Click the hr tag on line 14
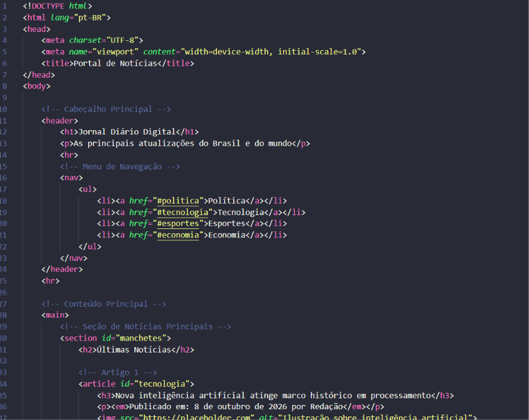 tap(69, 155)
